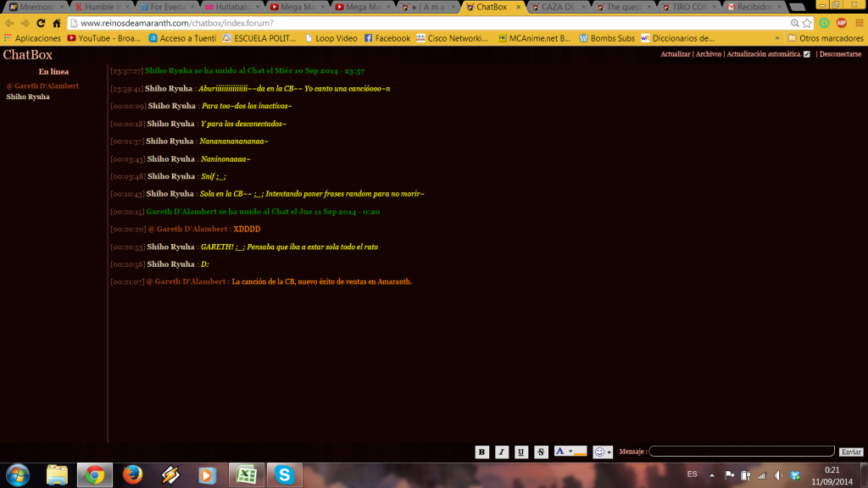Image resolution: width=868 pixels, height=488 pixels.
Task: Toggle italic text formatting in chat
Action: pos(502,452)
